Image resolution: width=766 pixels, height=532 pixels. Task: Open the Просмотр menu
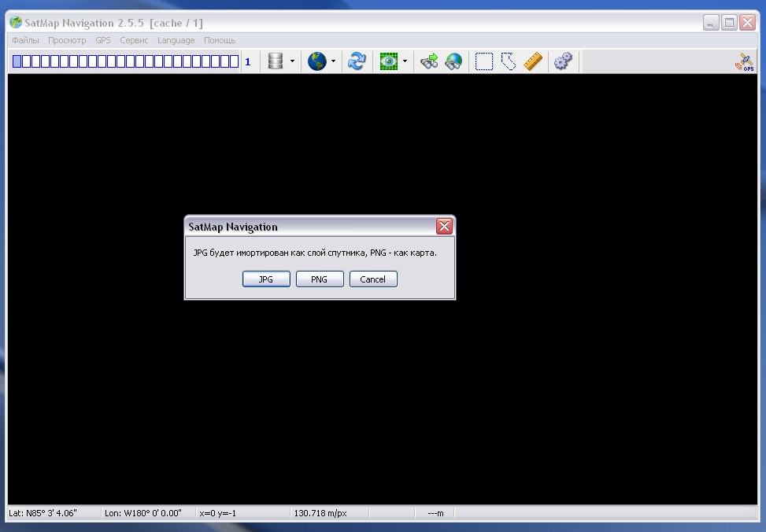point(67,40)
